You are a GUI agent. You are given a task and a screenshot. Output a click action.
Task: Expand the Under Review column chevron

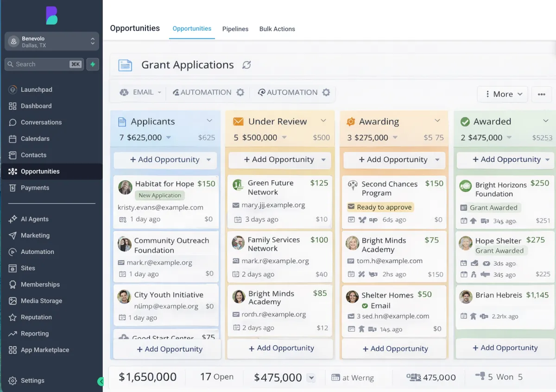pos(323,121)
